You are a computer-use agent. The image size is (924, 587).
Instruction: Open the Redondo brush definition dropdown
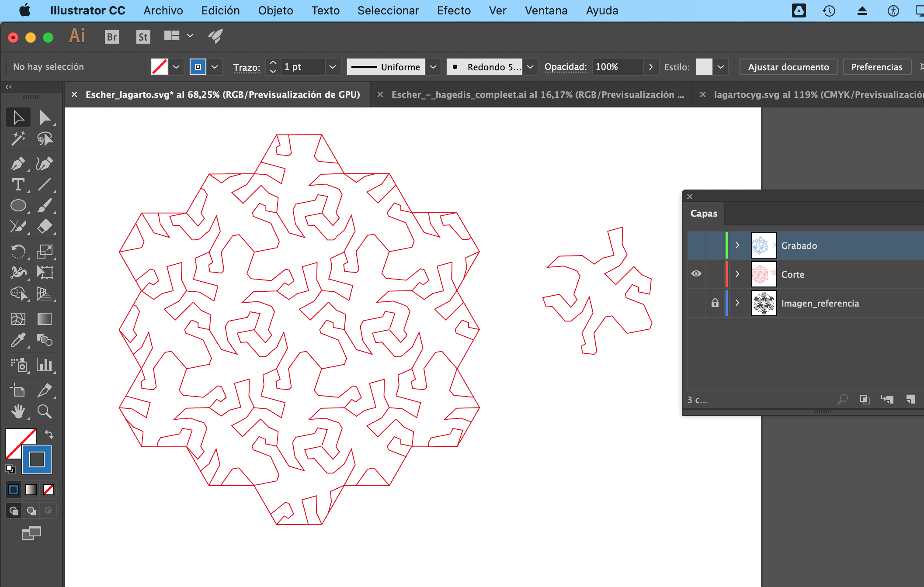pyautogui.click(x=530, y=67)
